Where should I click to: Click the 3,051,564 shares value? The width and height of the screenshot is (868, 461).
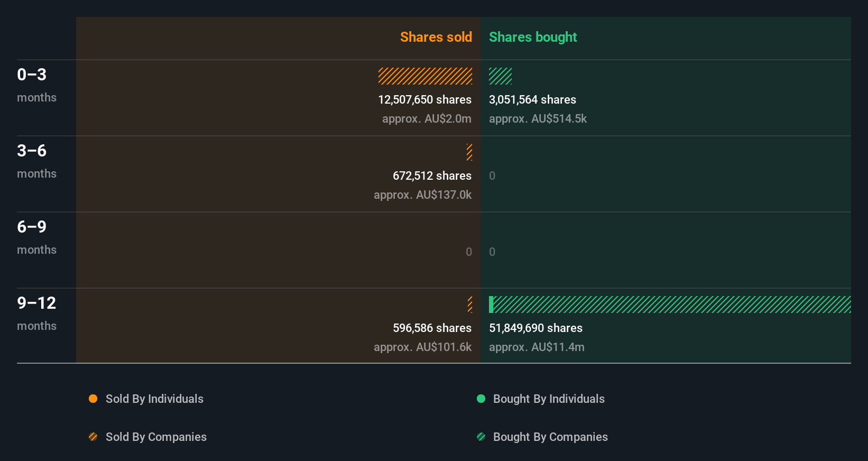coord(532,99)
